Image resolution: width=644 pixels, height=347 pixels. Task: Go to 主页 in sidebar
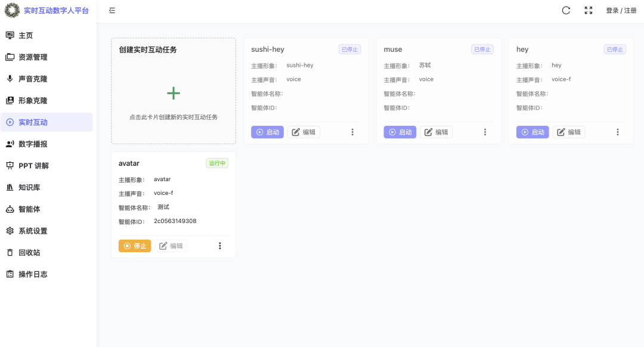pos(47,35)
